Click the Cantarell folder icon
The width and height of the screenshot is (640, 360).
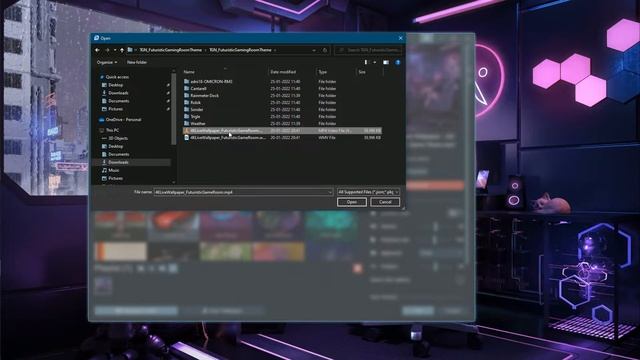[x=186, y=89]
